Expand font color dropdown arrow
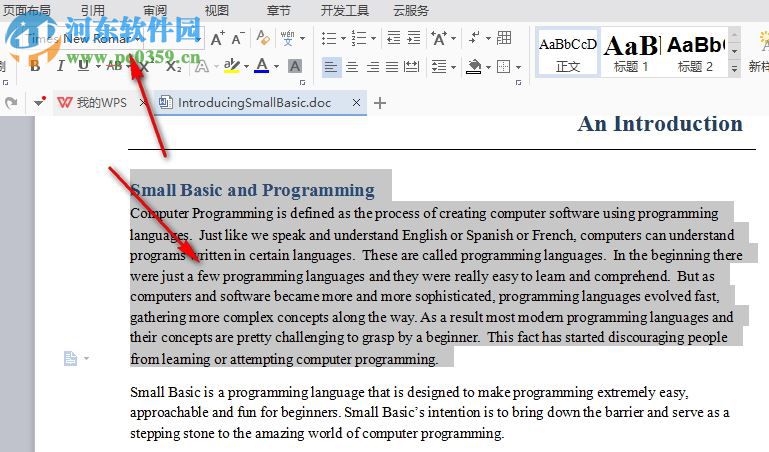Image resolution: width=769 pixels, height=452 pixels. (x=277, y=66)
